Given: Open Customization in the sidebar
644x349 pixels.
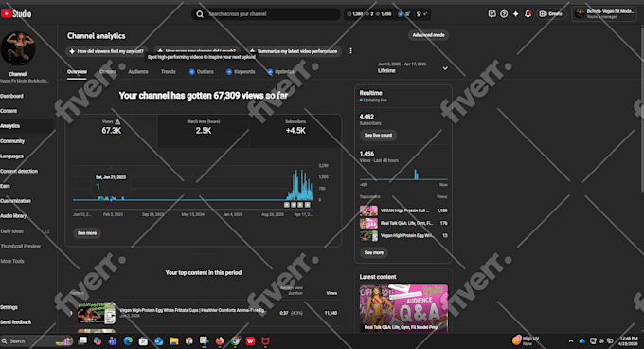Looking at the screenshot, I should tap(15, 201).
